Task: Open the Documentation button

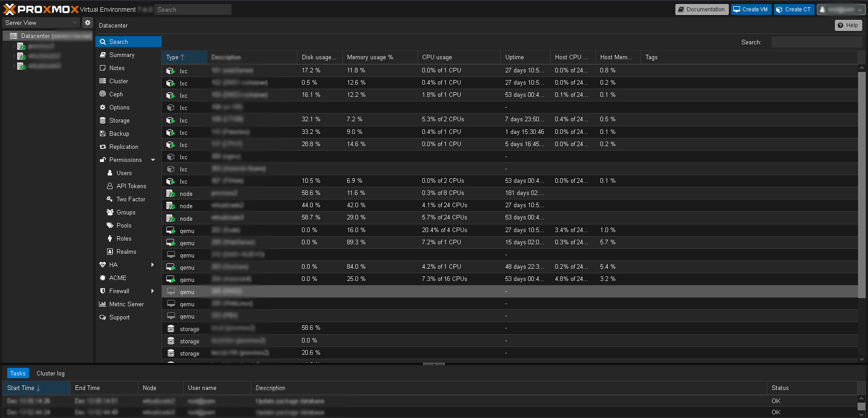Action: click(701, 9)
